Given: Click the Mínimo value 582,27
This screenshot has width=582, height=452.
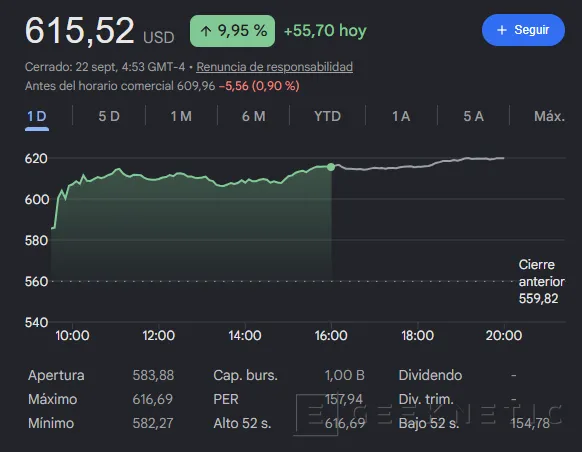Looking at the screenshot, I should [x=153, y=423].
